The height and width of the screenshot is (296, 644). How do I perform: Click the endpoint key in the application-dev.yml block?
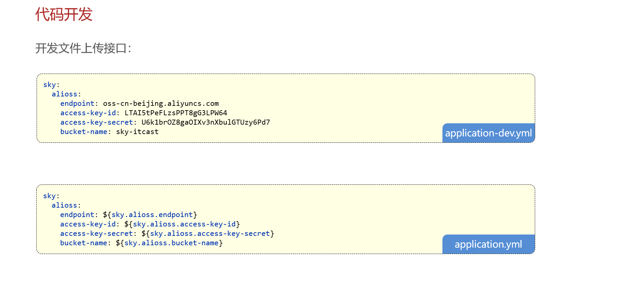pos(77,103)
